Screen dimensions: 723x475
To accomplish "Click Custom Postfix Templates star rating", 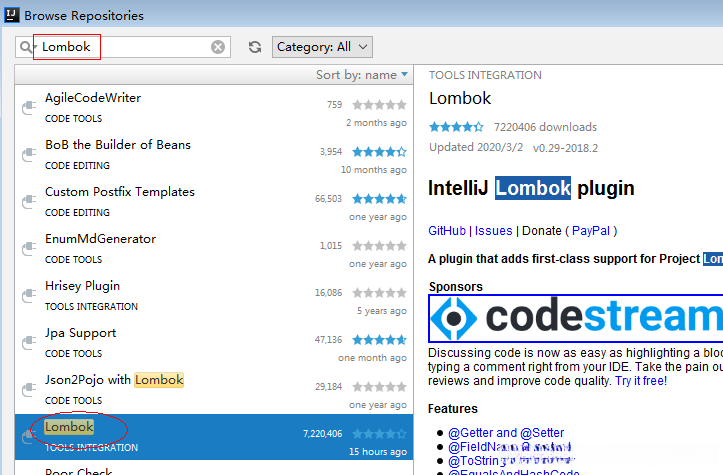I will [379, 199].
